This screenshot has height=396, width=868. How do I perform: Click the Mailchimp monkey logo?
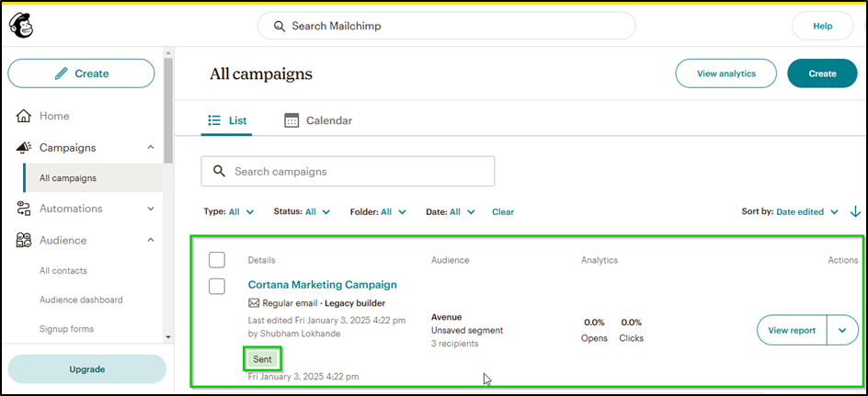[20, 23]
